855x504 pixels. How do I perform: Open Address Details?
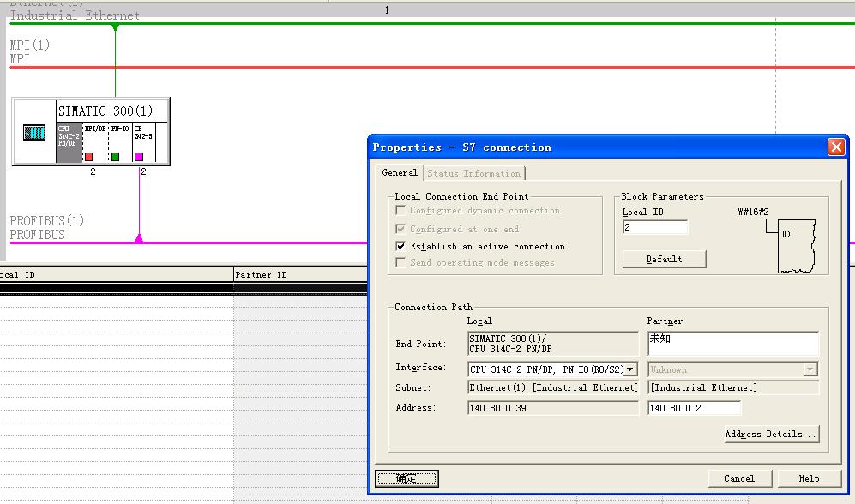772,435
